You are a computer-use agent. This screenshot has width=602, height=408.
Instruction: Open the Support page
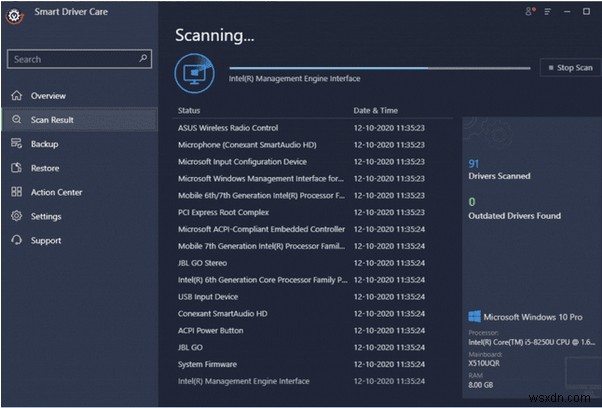tap(79, 240)
